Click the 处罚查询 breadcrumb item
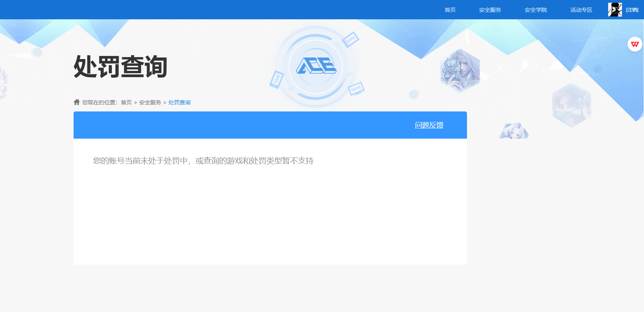 click(179, 102)
